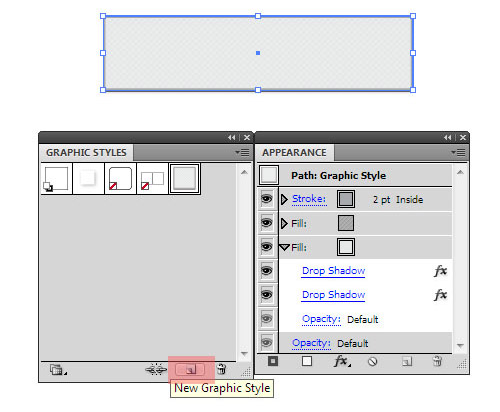
Task: Click the New Graphic Style button
Action: pyautogui.click(x=190, y=370)
